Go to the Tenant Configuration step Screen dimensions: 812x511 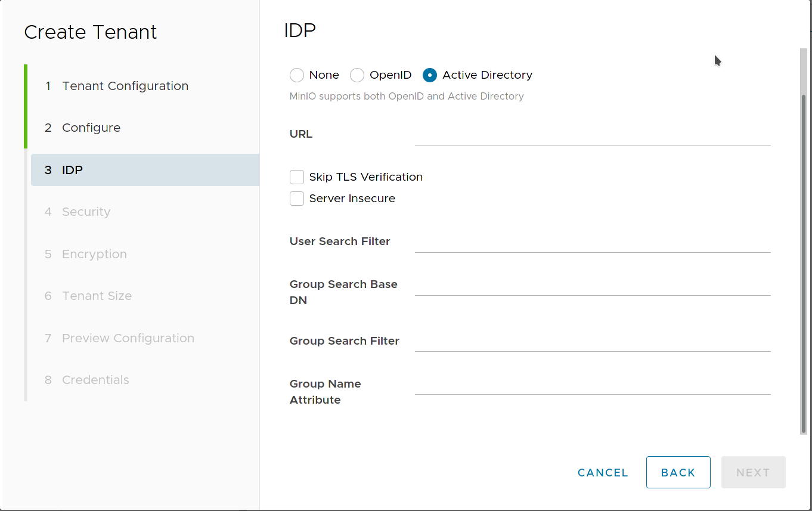[125, 86]
